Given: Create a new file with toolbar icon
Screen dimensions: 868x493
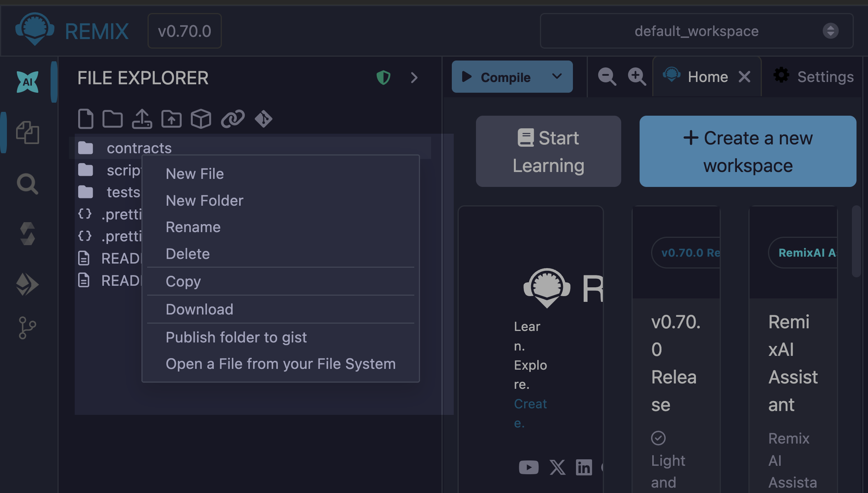Looking at the screenshot, I should click(x=85, y=119).
